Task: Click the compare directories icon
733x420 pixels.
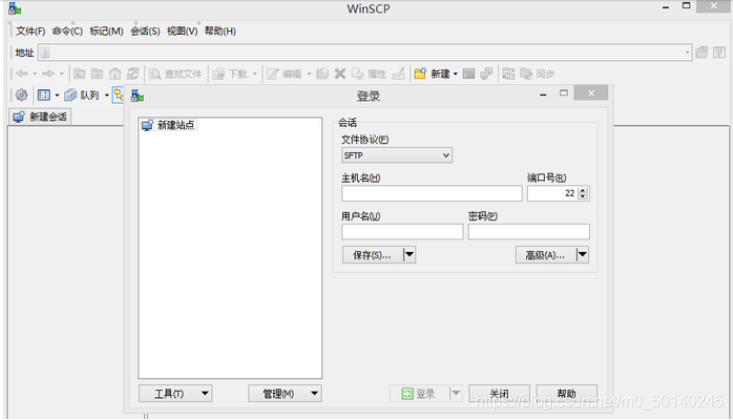Action: click(x=508, y=73)
